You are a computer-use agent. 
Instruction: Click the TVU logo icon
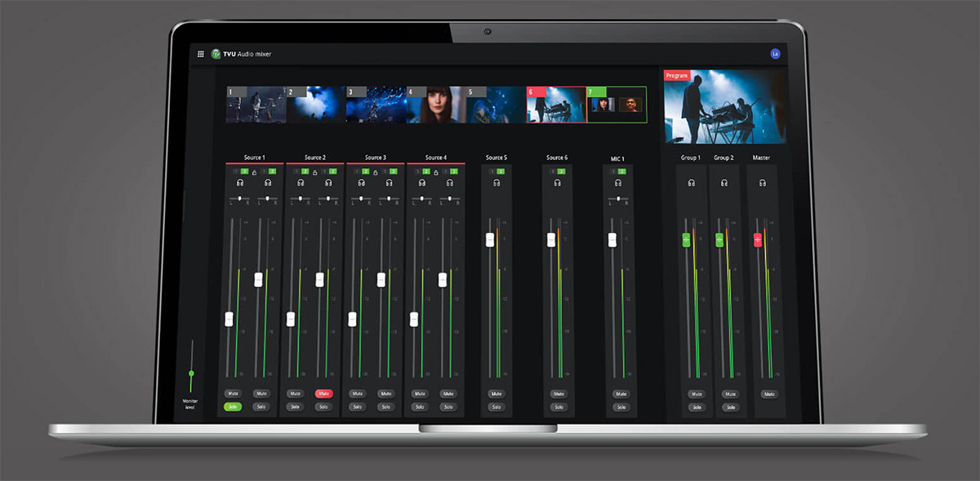[216, 54]
